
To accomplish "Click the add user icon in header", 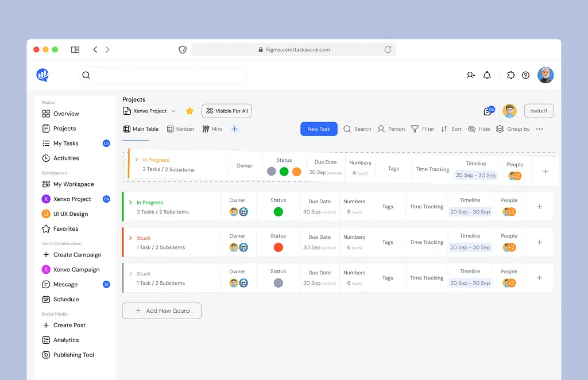I will [x=471, y=75].
